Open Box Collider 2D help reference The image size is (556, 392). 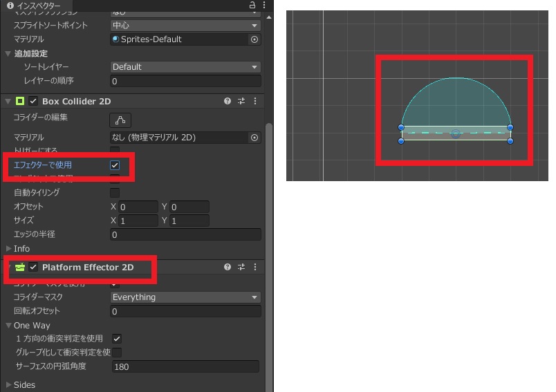(x=228, y=102)
